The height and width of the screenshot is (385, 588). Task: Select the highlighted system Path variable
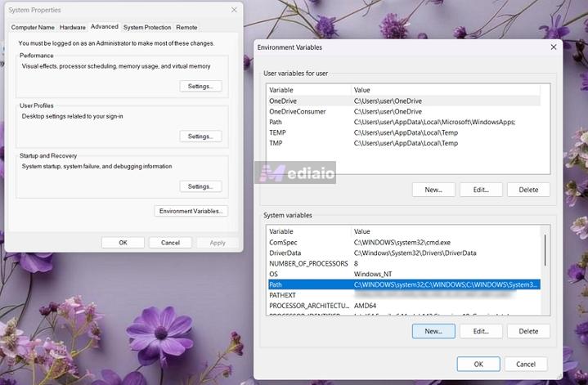tap(404, 284)
